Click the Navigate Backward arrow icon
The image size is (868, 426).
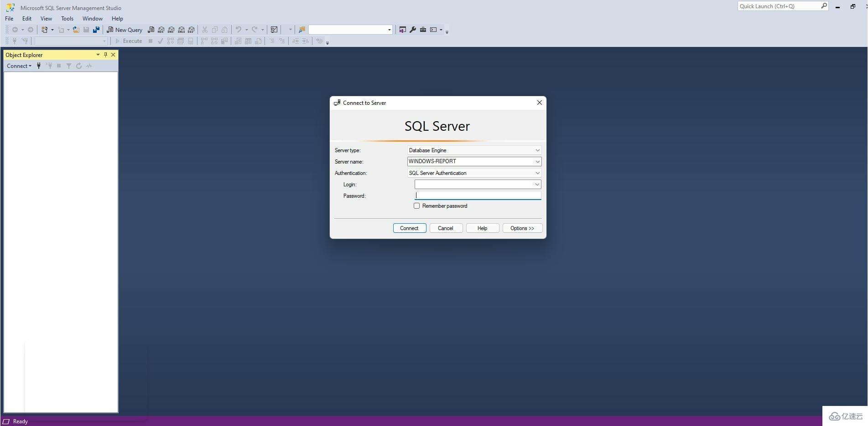pyautogui.click(x=15, y=30)
